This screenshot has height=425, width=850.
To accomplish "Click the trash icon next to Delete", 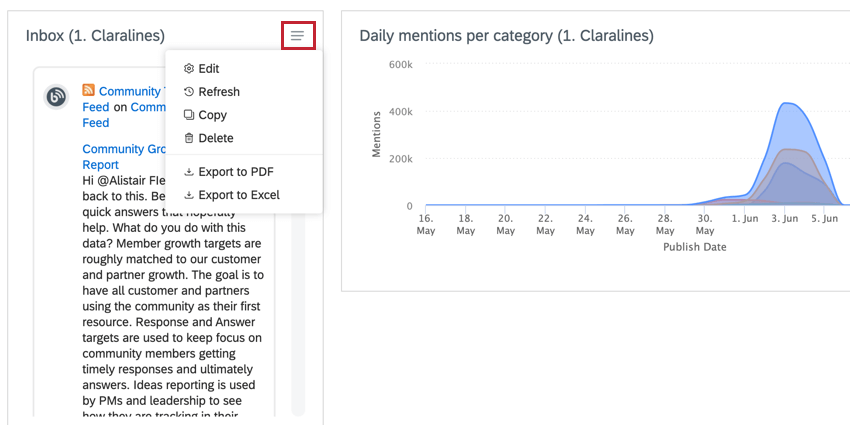I will pyautogui.click(x=189, y=138).
